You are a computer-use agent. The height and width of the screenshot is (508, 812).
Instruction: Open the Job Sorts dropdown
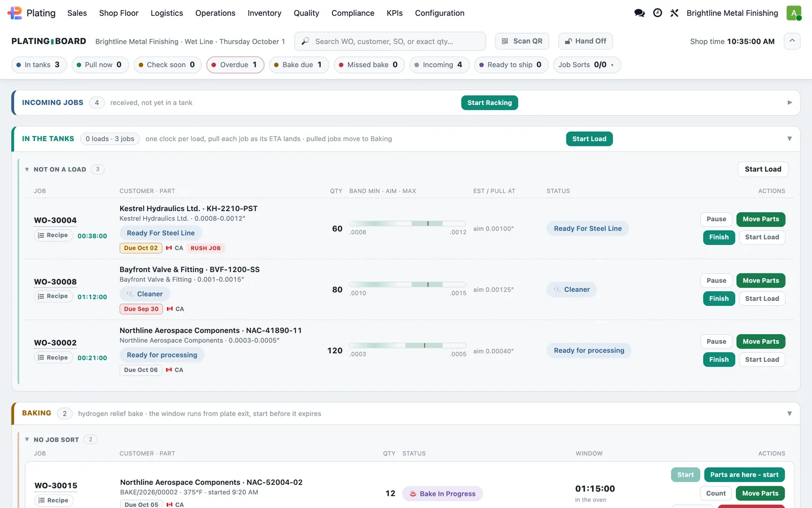(x=587, y=65)
